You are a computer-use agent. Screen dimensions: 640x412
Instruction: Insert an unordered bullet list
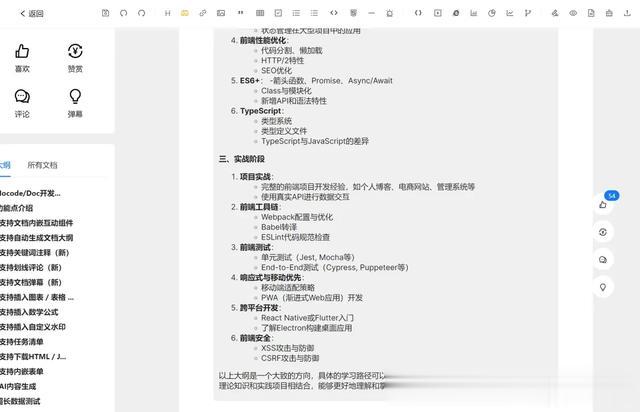pos(314,13)
